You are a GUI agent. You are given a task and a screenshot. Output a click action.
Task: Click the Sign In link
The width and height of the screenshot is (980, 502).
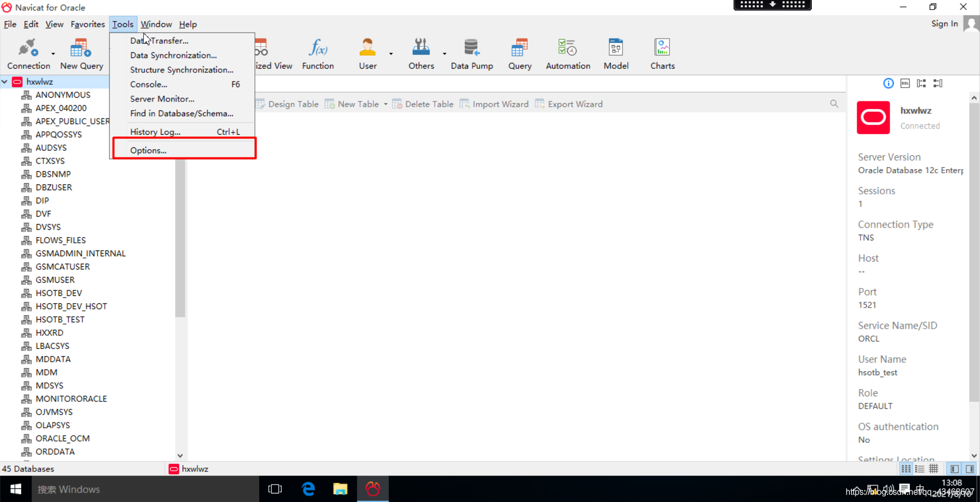click(945, 24)
